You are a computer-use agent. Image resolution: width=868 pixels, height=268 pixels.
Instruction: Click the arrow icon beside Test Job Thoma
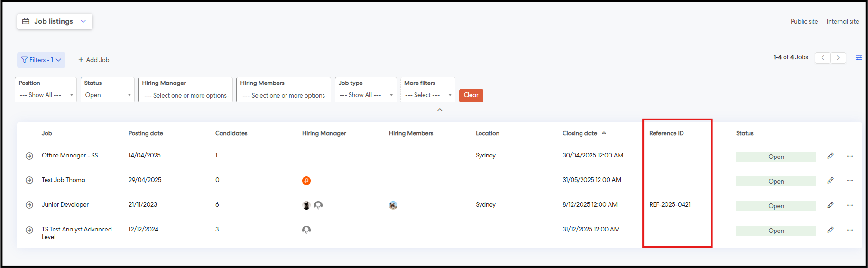coord(29,181)
